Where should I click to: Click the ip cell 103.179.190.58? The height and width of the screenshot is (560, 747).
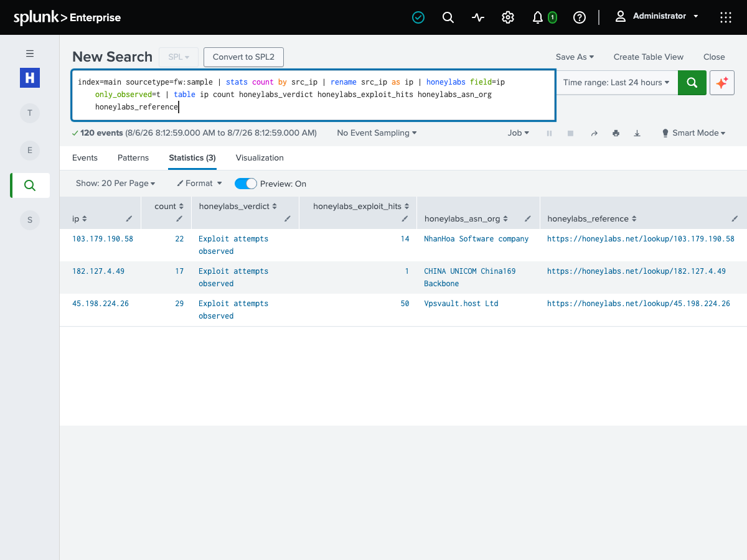coord(103,239)
